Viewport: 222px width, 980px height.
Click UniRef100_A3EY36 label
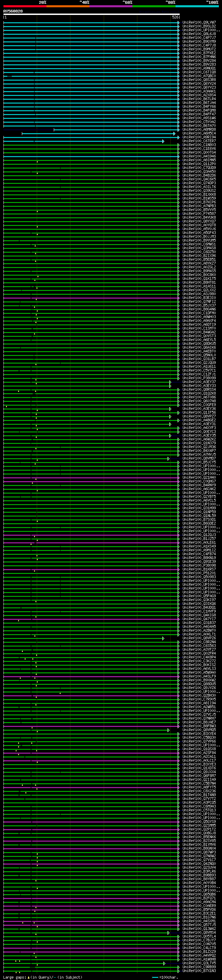tap(199, 408)
